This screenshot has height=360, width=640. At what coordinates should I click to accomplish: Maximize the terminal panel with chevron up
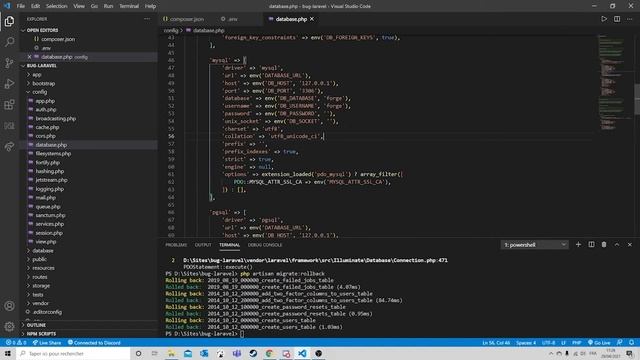pos(617,244)
